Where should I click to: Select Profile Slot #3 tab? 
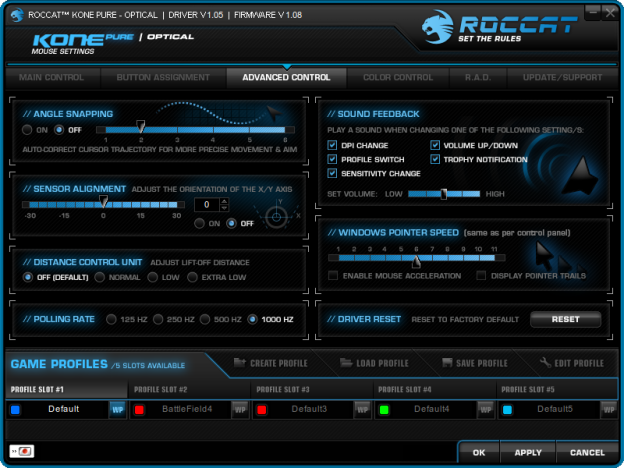(312, 389)
